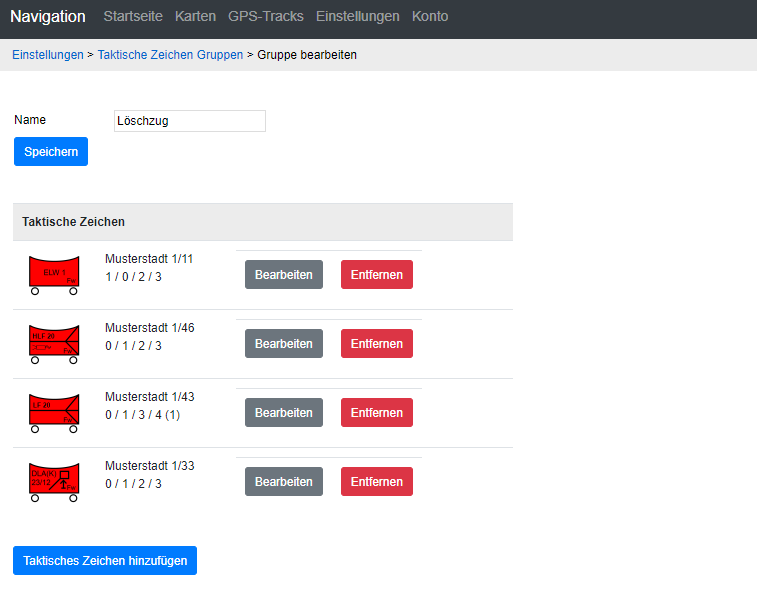Edit the Musterstadt 1/11 entry

pyautogui.click(x=284, y=275)
